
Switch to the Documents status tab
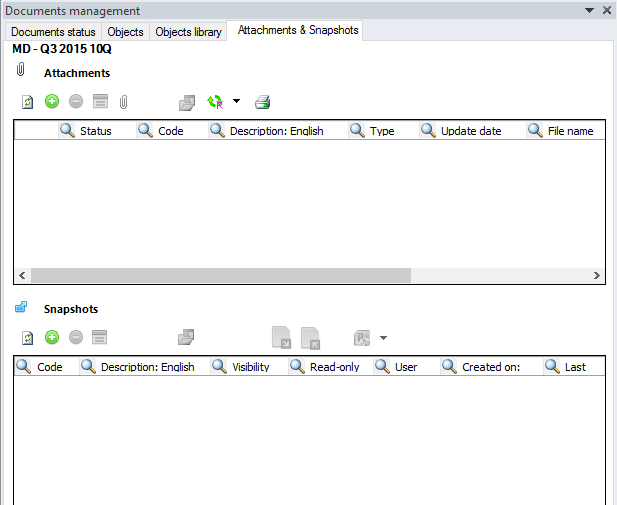(x=53, y=32)
